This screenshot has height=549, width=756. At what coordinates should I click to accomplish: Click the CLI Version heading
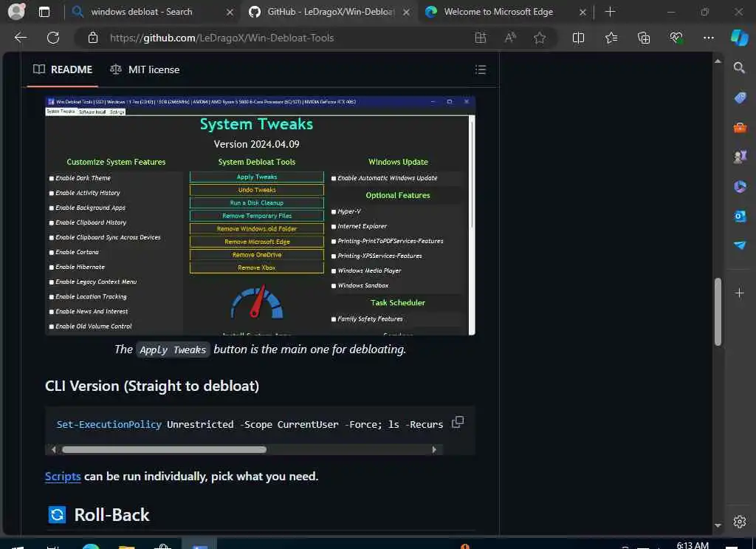coord(152,386)
